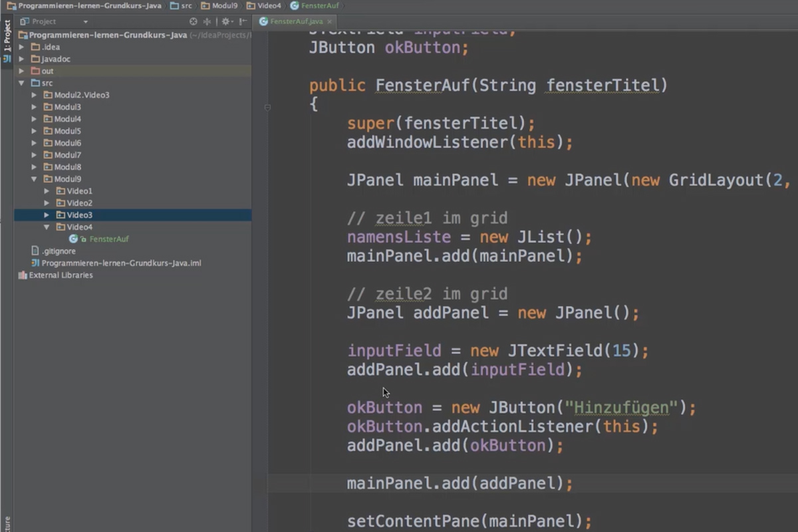Expand the Modul2.Video3 package

35,95
